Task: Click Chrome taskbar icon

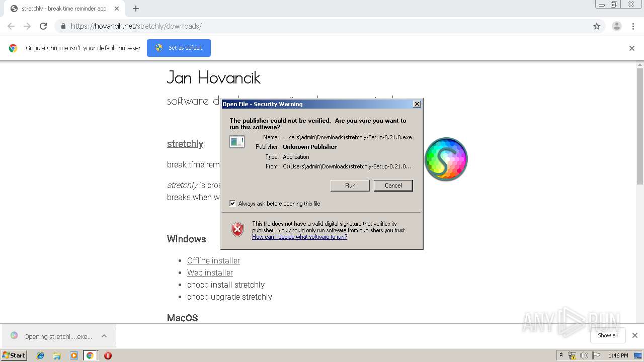Action: pyautogui.click(x=90, y=355)
